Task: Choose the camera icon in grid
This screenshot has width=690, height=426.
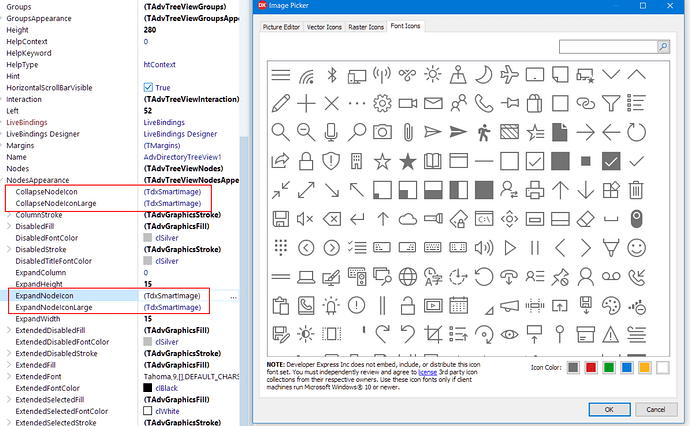Action: point(382,131)
